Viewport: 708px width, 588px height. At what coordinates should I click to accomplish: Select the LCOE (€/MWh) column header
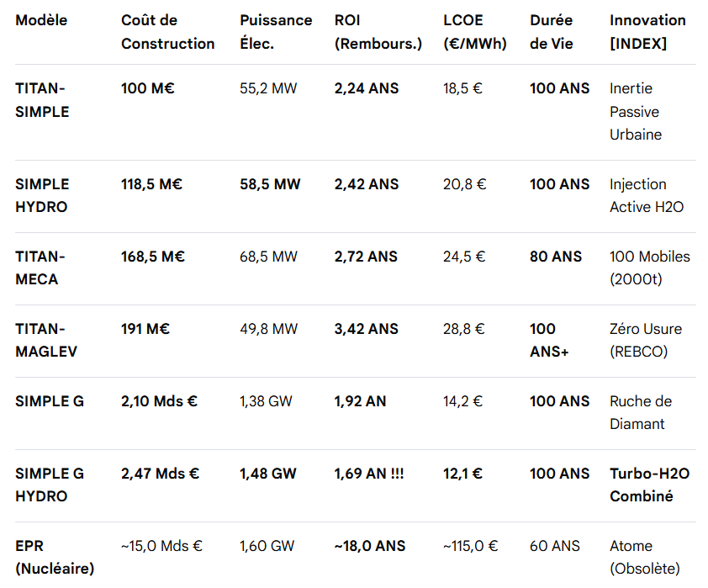[x=475, y=32]
